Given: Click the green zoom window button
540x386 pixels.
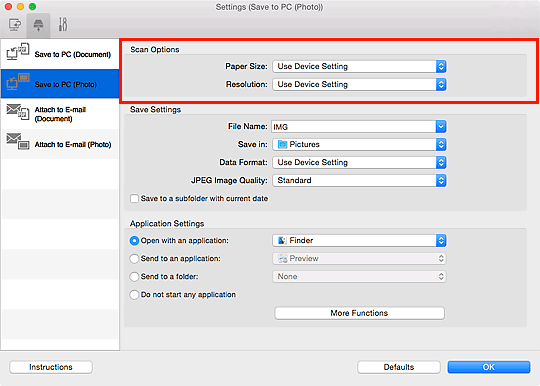Looking at the screenshot, I should pos(32,7).
